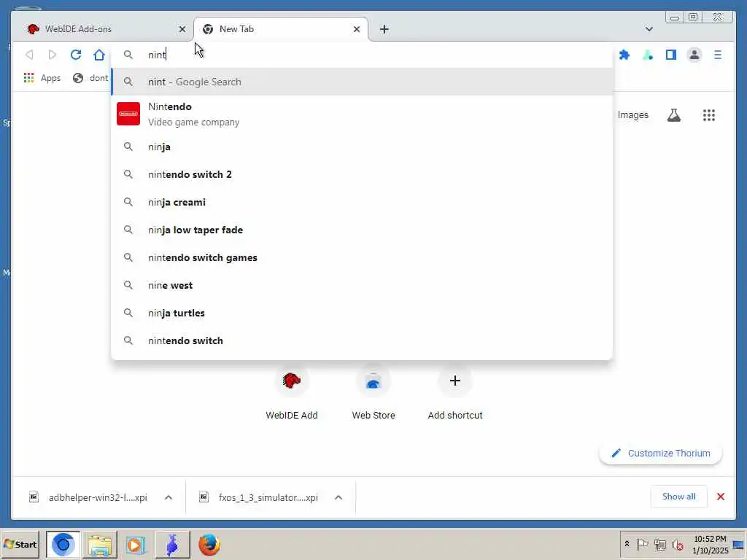
Task: Click Customize Thorium button
Action: coord(661,453)
